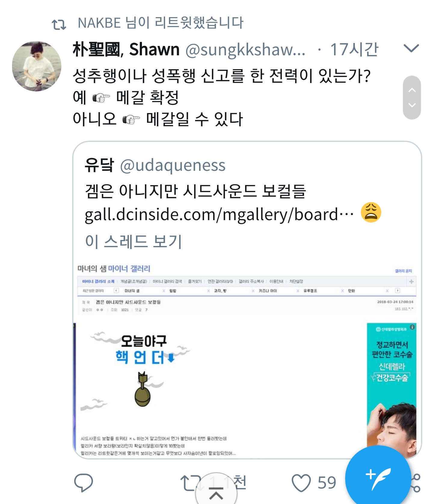Tap the up arrow on scroll handle
This screenshot has width=433, height=504.
pos(412,90)
